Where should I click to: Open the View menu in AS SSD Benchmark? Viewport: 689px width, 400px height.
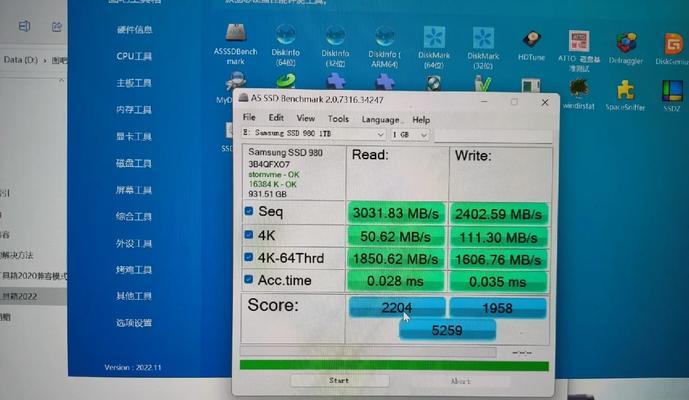coord(305,118)
